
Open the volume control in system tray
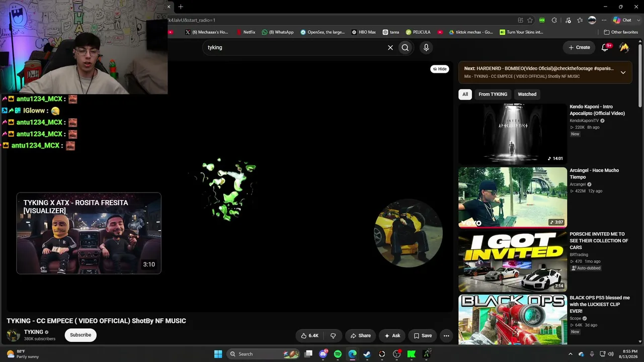click(x=611, y=354)
